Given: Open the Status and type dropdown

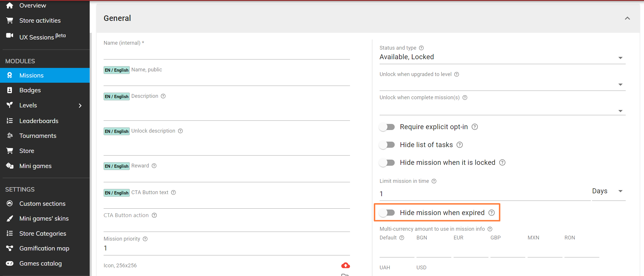Looking at the screenshot, I should [x=502, y=57].
